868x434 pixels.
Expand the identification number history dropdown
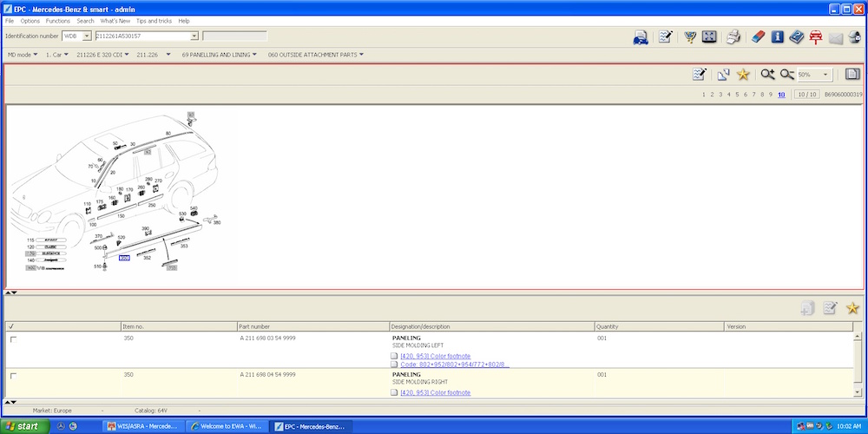coord(194,36)
